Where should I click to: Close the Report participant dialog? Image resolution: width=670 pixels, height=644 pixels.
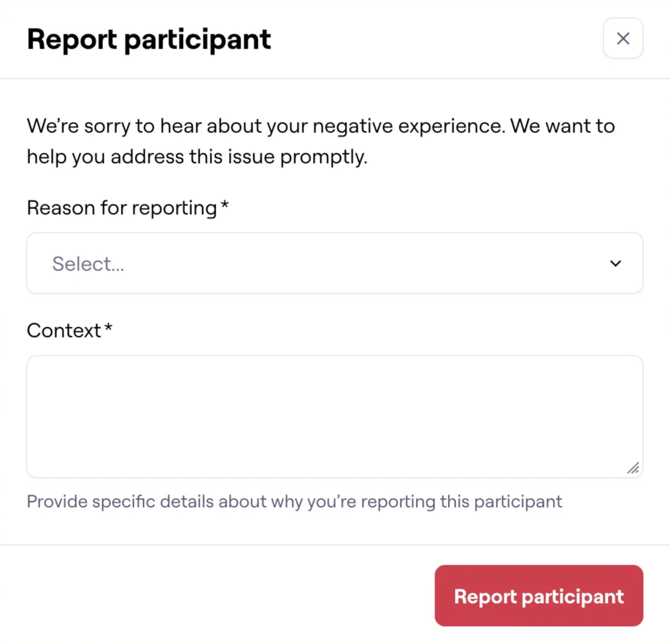[x=623, y=38]
